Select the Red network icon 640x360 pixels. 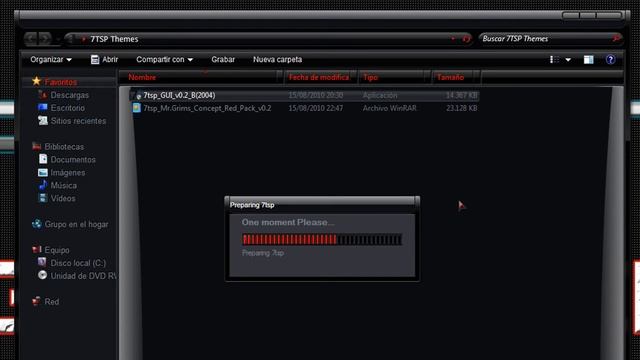(x=36, y=301)
